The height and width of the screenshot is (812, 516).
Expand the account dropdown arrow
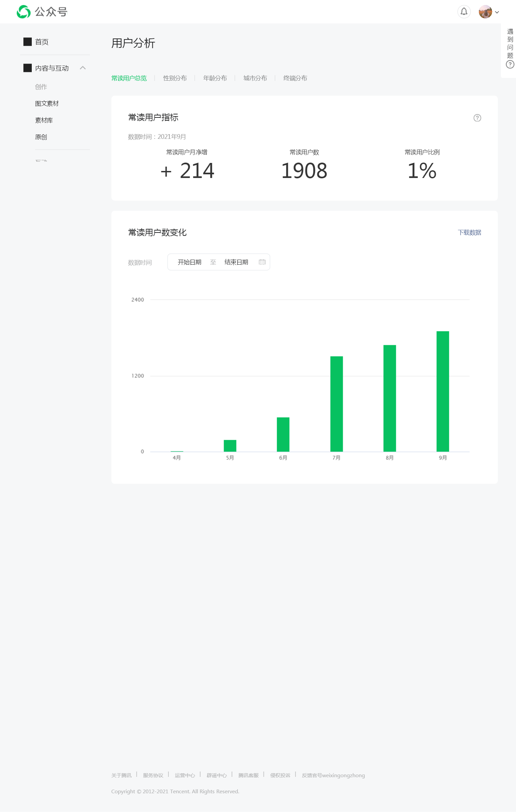[497, 12]
